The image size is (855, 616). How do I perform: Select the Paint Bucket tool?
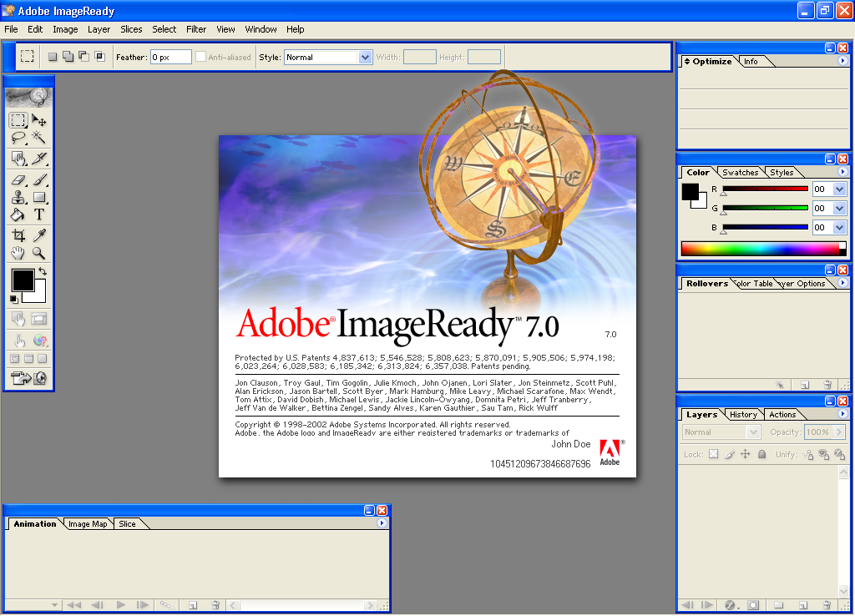(18, 215)
